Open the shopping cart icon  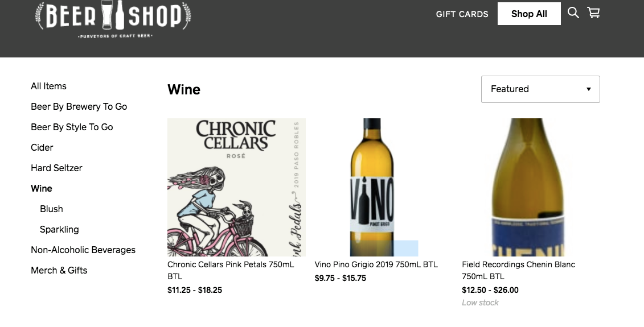pos(593,13)
